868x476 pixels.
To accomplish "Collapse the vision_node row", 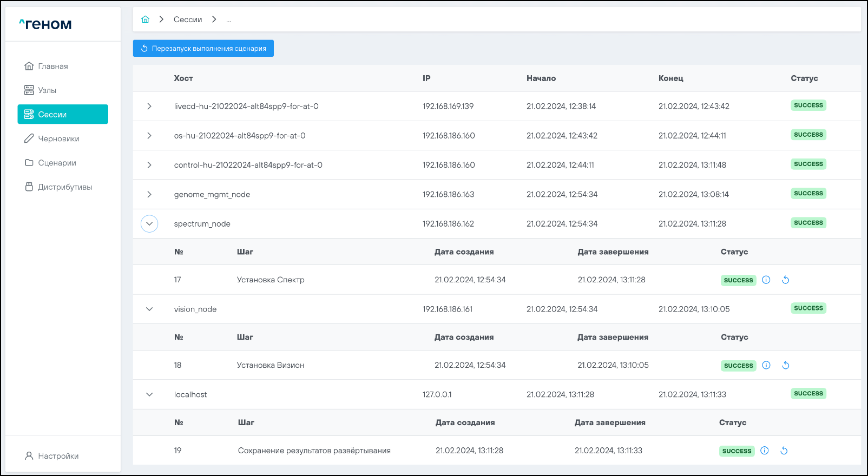I will point(149,309).
